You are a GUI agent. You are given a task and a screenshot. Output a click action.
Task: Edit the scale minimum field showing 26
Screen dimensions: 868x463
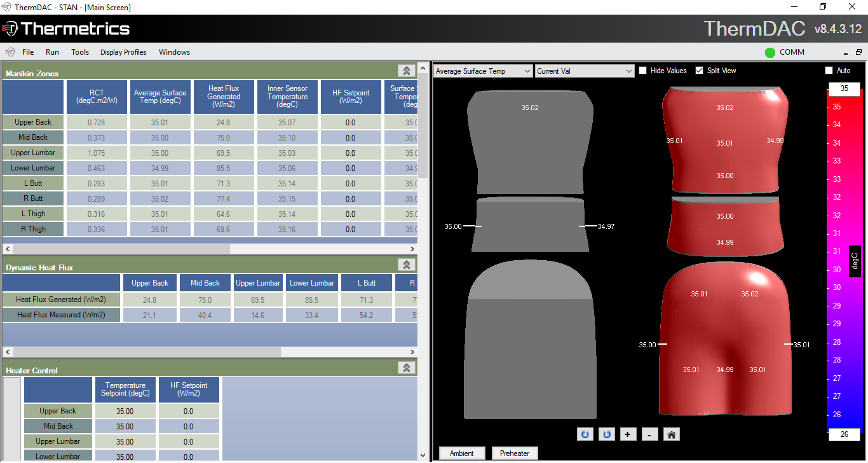tap(844, 434)
